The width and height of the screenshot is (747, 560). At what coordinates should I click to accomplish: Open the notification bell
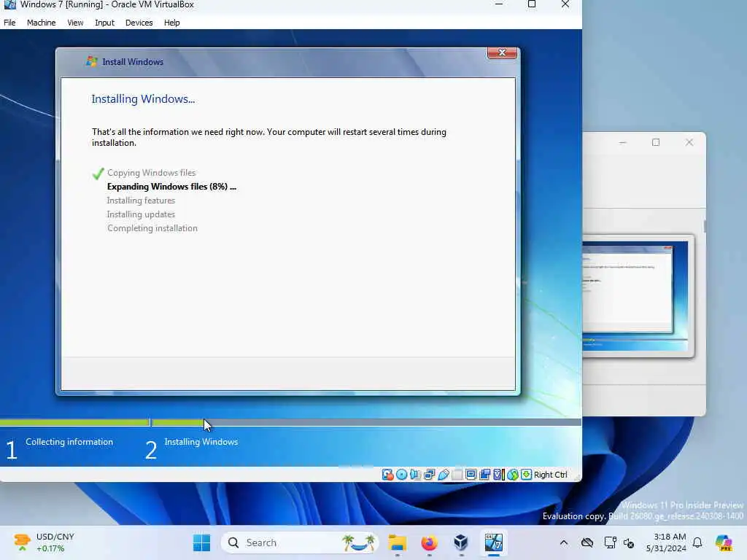pos(697,542)
